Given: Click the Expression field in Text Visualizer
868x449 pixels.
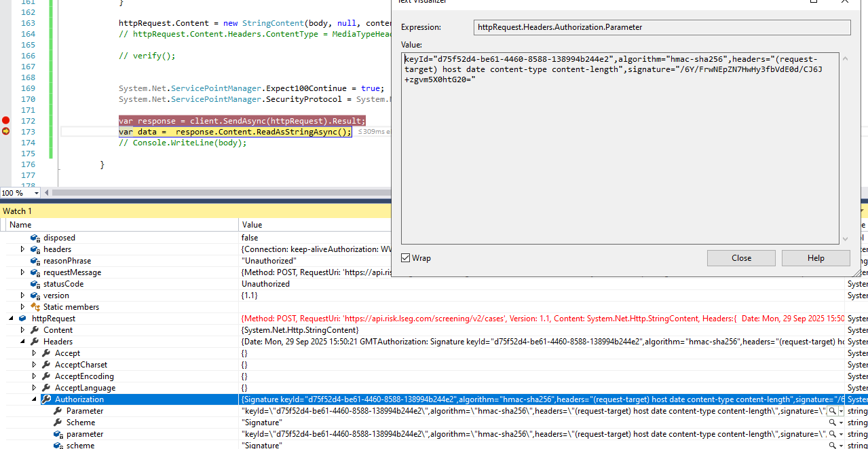Looking at the screenshot, I should pyautogui.click(x=662, y=27).
